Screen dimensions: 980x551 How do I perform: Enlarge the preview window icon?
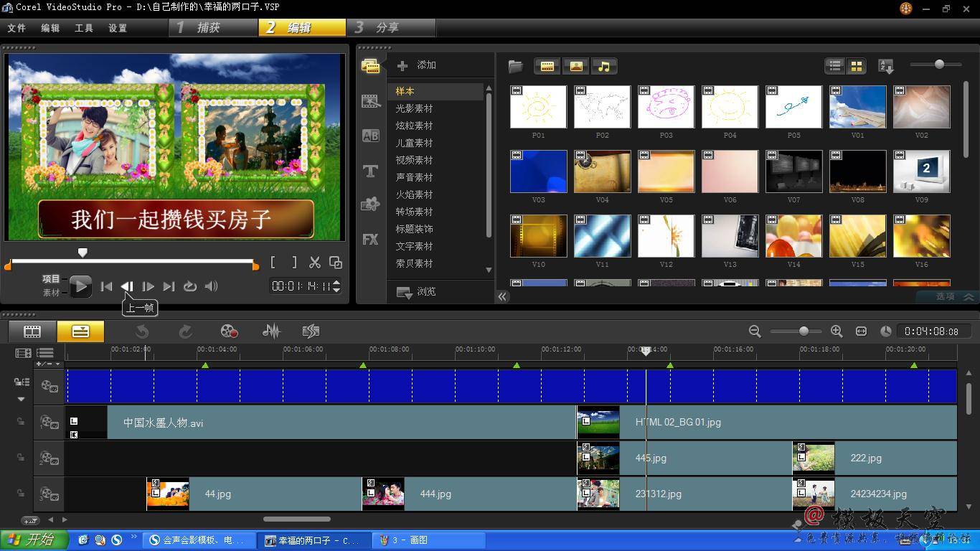(x=335, y=263)
